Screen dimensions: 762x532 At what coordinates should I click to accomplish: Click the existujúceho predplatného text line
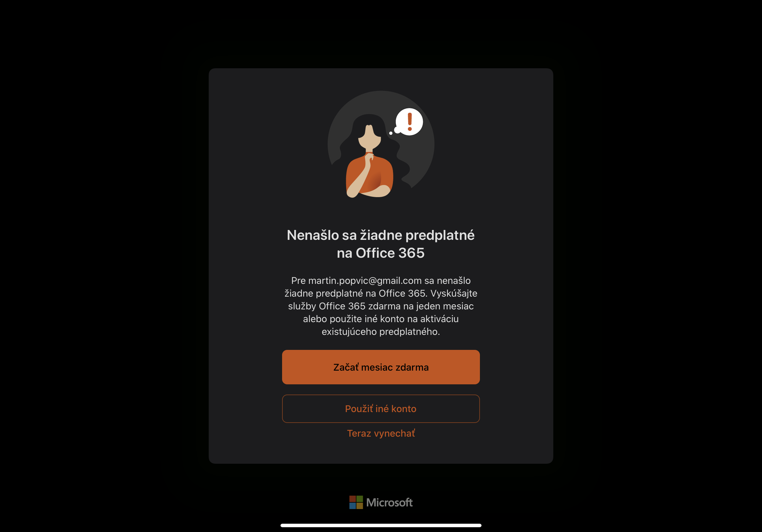[381, 332]
